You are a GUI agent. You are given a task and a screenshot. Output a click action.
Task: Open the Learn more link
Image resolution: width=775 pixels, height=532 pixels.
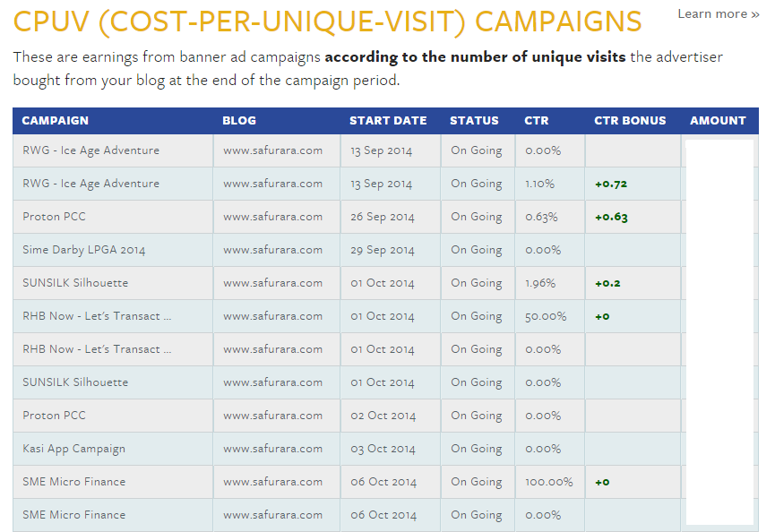719,13
